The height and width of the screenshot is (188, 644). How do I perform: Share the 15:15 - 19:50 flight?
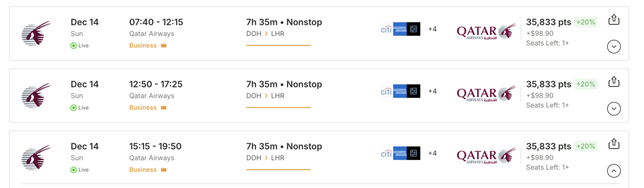pyautogui.click(x=614, y=144)
